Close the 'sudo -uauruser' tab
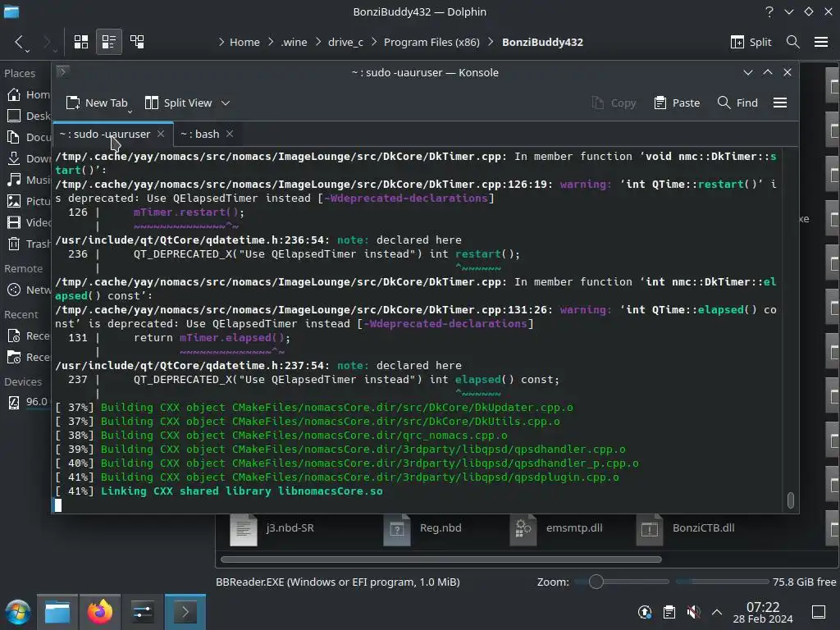The image size is (840, 630). click(x=161, y=134)
